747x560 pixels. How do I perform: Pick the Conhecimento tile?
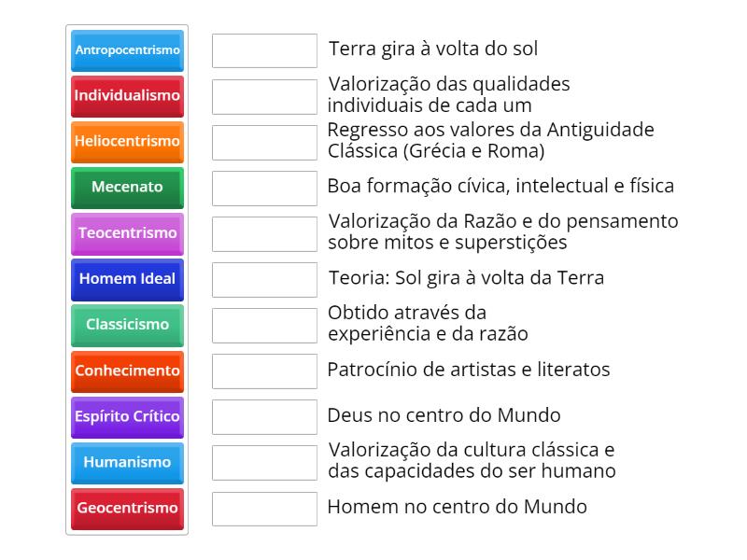tap(127, 371)
